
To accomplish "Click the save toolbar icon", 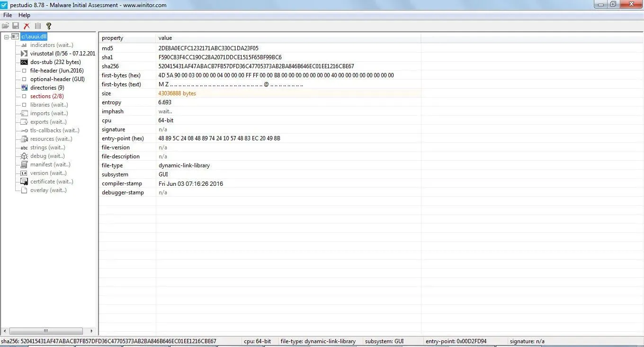I will point(15,26).
